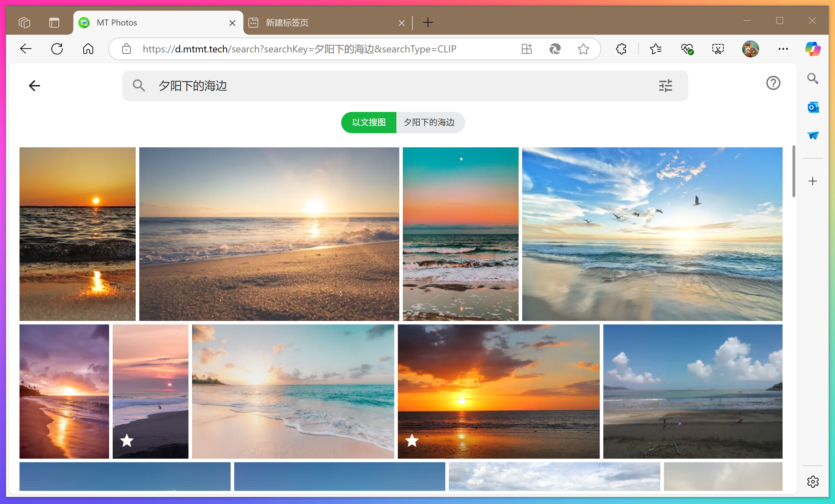Add a sidebar app with plus button

[813, 181]
